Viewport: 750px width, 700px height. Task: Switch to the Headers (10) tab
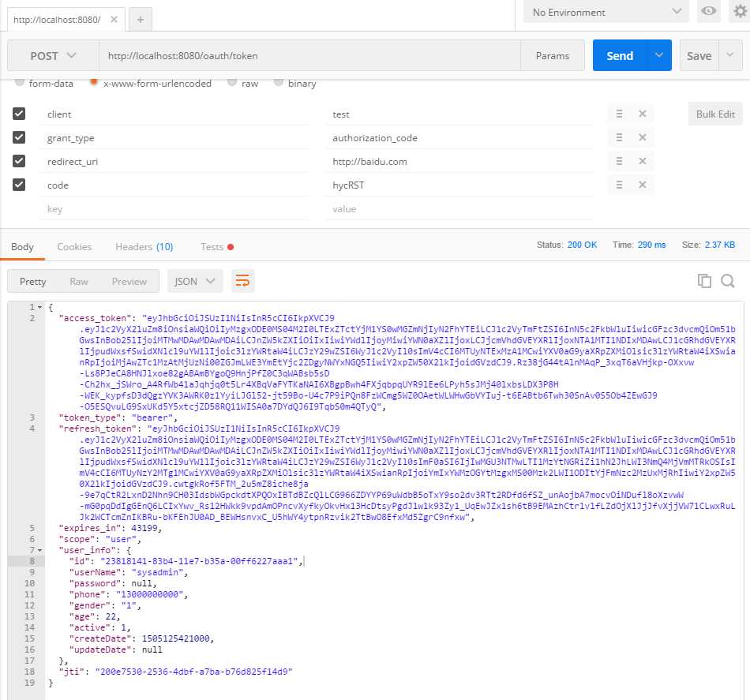[x=144, y=247]
